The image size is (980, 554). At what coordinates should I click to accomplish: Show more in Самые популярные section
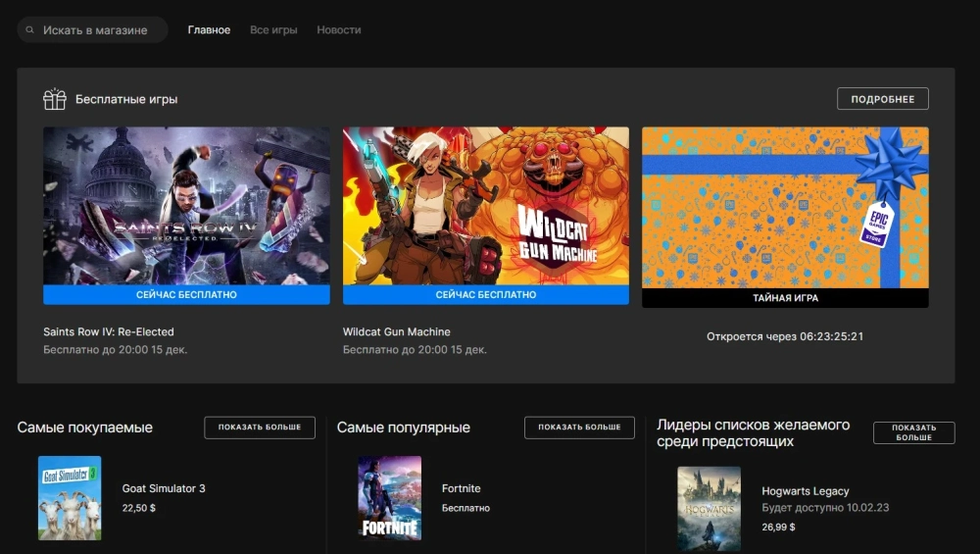(579, 428)
